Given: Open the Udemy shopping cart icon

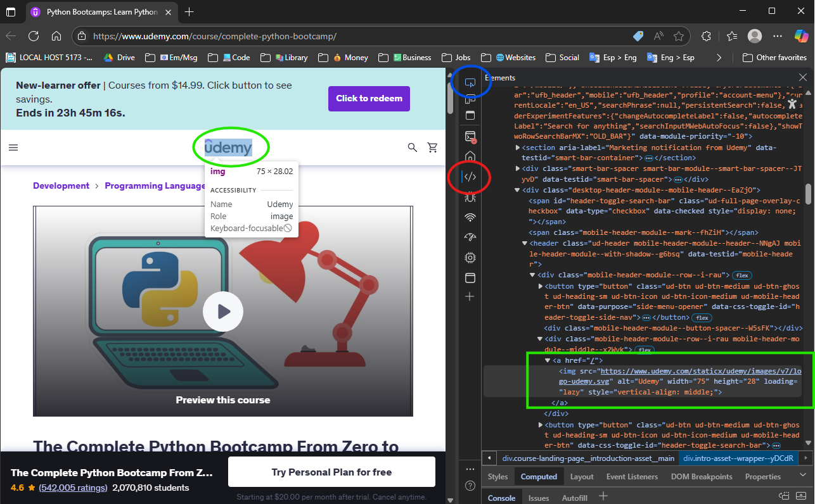Looking at the screenshot, I should (432, 147).
